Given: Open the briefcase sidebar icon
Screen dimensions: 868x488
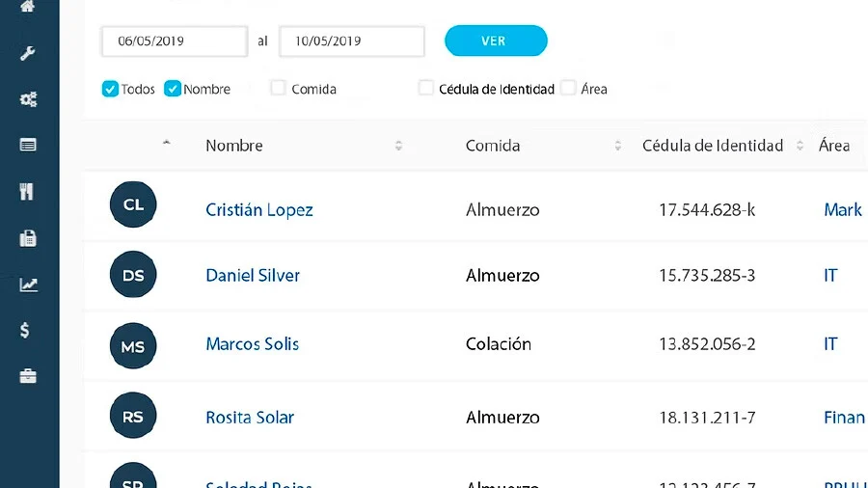Looking at the screenshot, I should 28,376.
